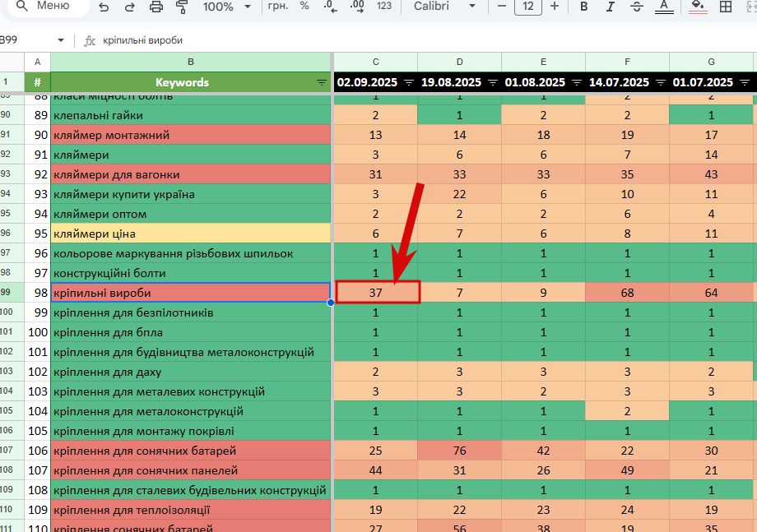This screenshot has width=757, height=532.
Task: Open the zoom 100% dropdown
Action: point(227,7)
